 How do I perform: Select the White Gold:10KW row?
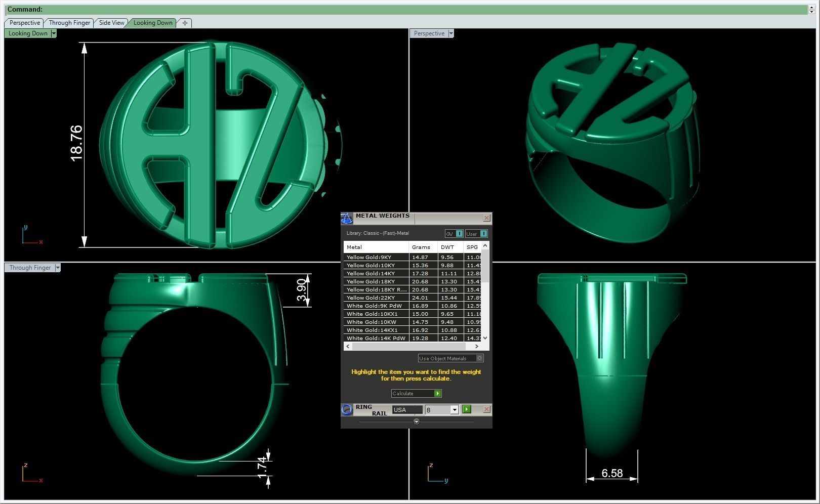coord(413,322)
